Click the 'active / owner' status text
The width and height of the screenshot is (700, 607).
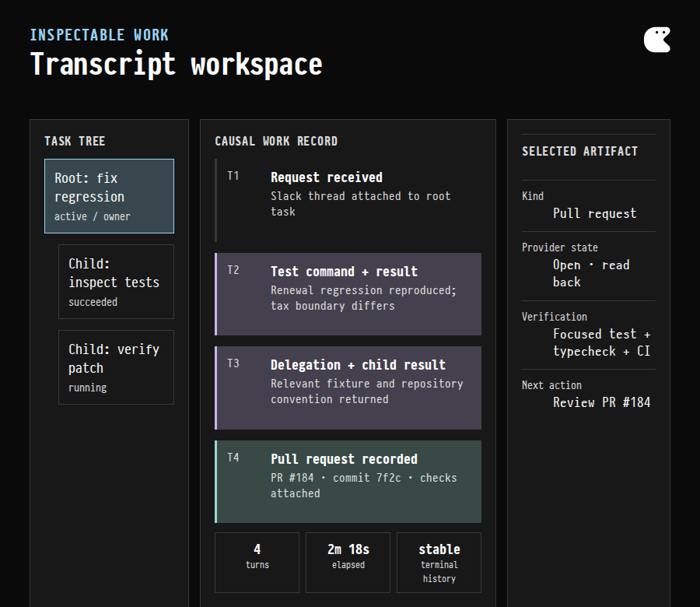[x=93, y=216]
